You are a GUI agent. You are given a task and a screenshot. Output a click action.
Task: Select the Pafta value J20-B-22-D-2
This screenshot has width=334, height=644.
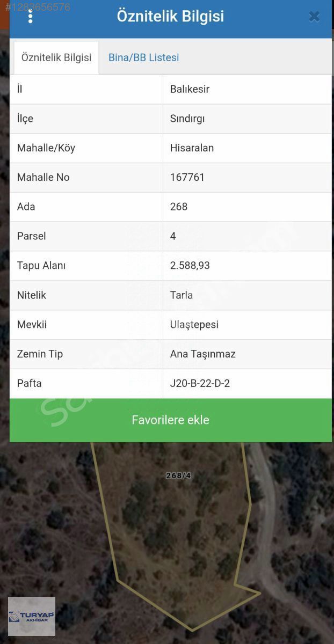tap(200, 384)
